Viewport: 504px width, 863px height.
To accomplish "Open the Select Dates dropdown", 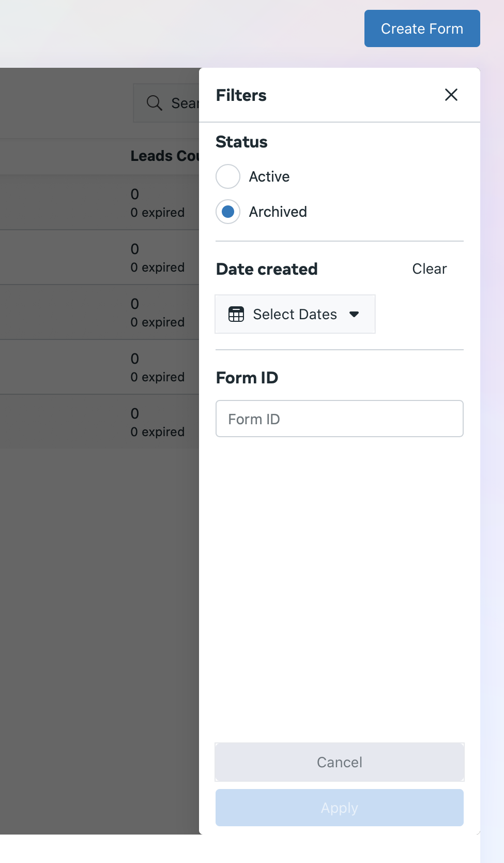I will click(x=295, y=314).
